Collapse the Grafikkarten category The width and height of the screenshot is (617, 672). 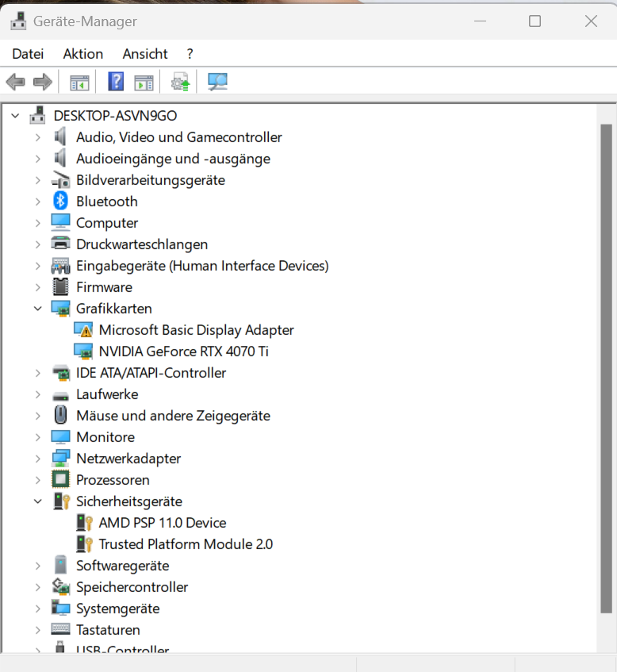pyautogui.click(x=38, y=309)
